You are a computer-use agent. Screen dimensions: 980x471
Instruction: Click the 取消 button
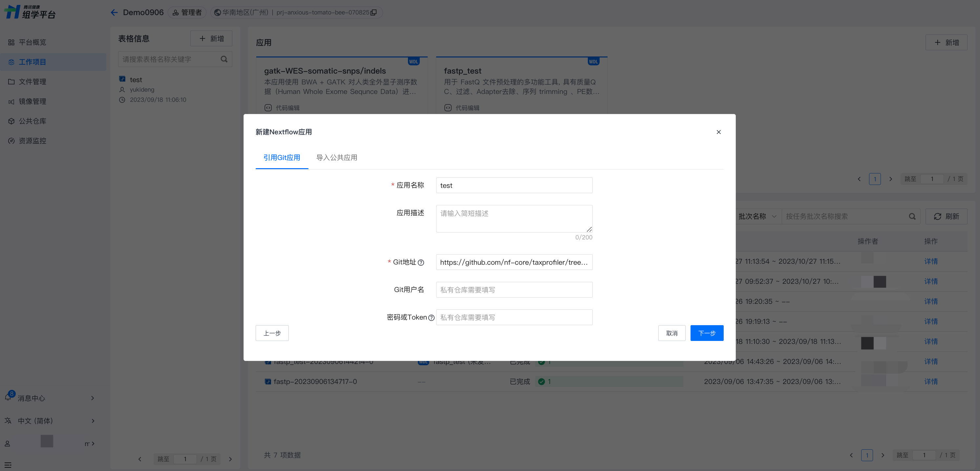tap(671, 333)
